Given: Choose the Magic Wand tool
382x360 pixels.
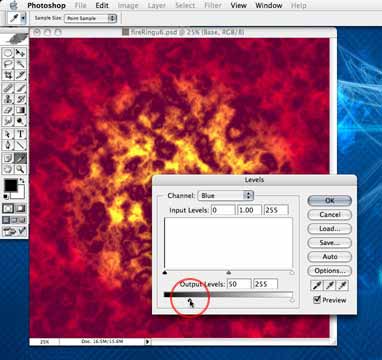Looking at the screenshot, I should click(20, 64).
